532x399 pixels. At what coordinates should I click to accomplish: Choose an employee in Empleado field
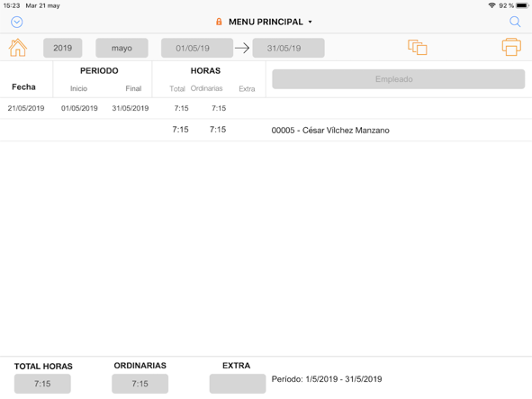pos(398,79)
